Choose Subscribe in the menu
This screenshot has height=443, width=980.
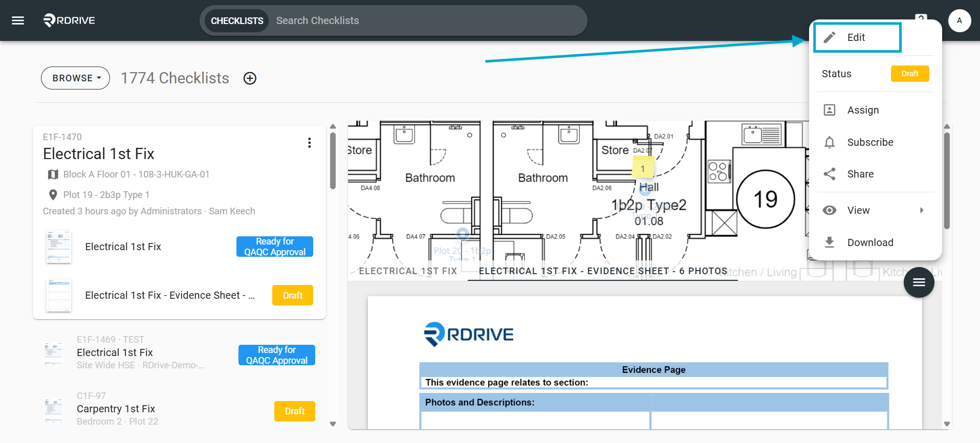(876, 142)
